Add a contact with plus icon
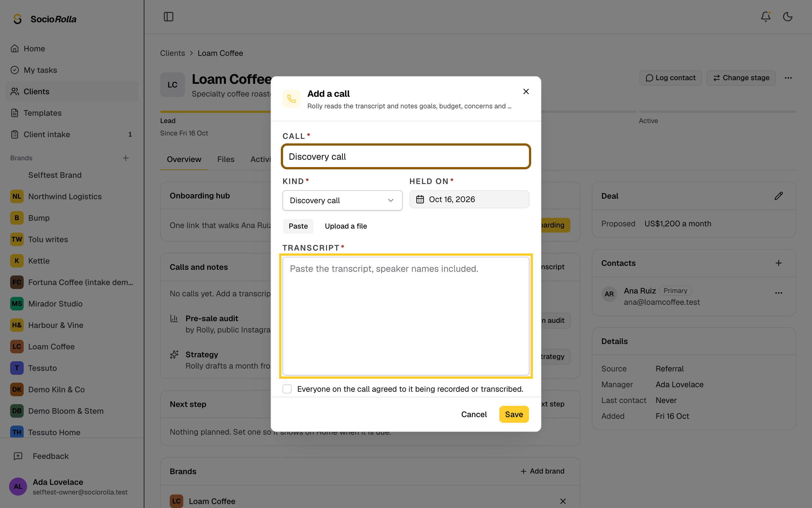The width and height of the screenshot is (812, 508). tap(778, 263)
